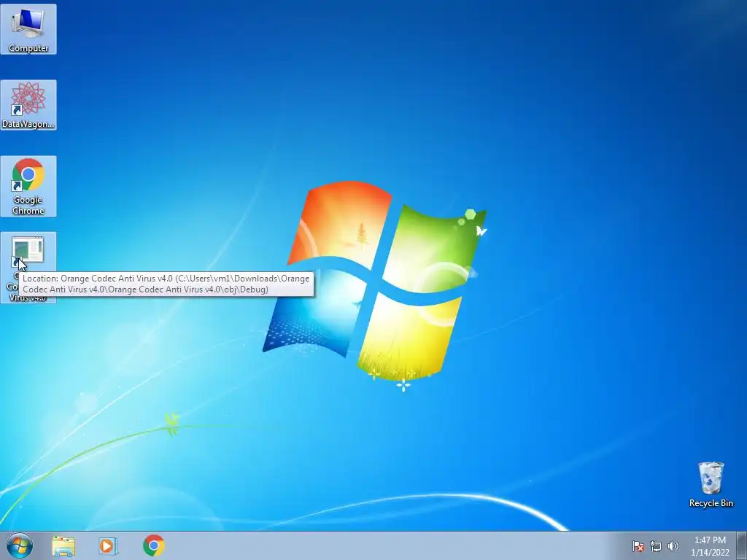Select the Computer desktop icon
Screen dimensions: 747x560
coord(28,29)
